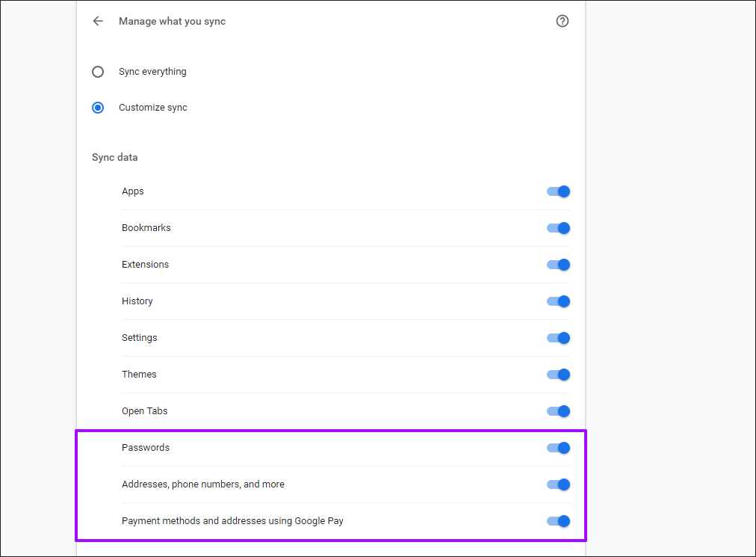Go back using the arrow icon
The image size is (756, 557).
(x=98, y=21)
